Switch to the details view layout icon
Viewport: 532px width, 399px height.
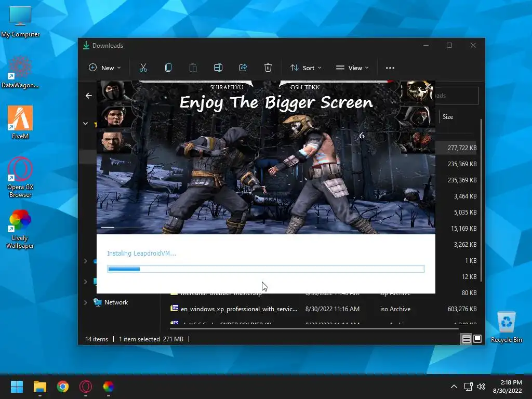pos(466,339)
